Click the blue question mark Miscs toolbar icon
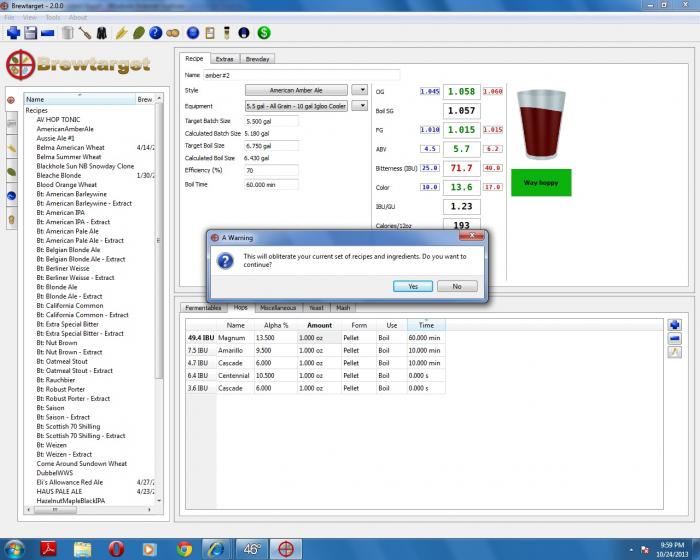Image resolution: width=700 pixels, height=560 pixels. pyautogui.click(x=155, y=33)
